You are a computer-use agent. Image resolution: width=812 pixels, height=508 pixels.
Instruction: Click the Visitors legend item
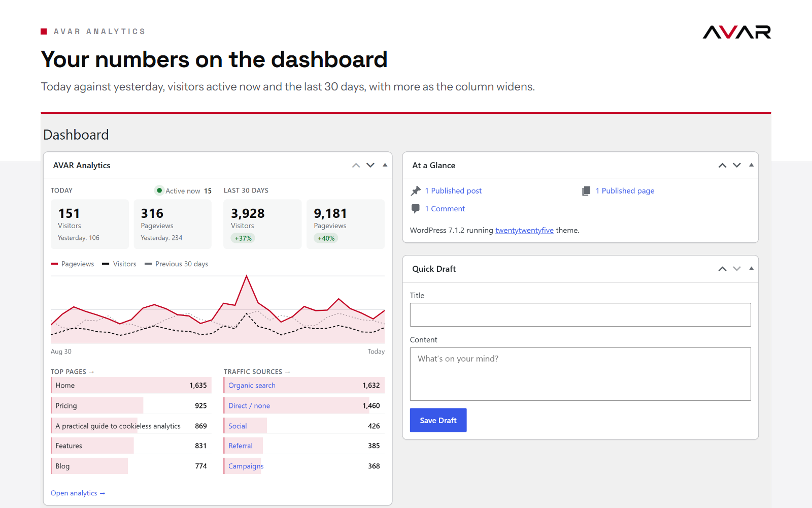coord(119,264)
